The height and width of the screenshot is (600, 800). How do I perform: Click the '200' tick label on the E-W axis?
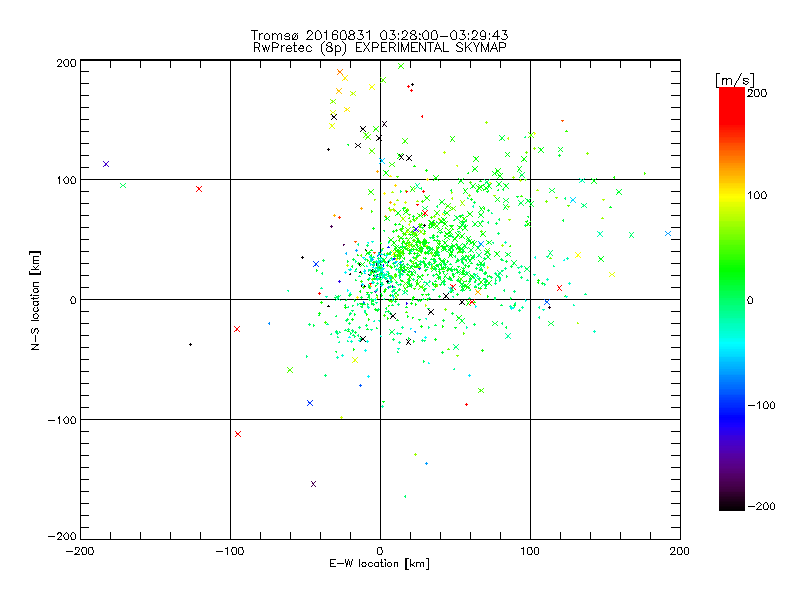point(680,551)
